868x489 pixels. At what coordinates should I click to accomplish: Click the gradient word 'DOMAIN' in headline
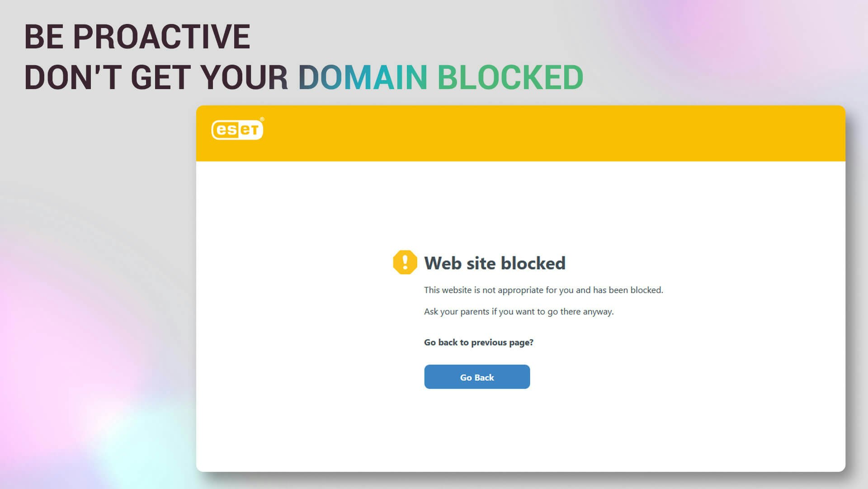coord(363,77)
